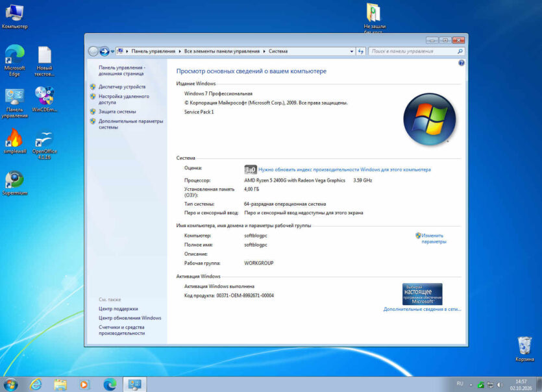Open Microsoft Edge from the taskbar

110,384
